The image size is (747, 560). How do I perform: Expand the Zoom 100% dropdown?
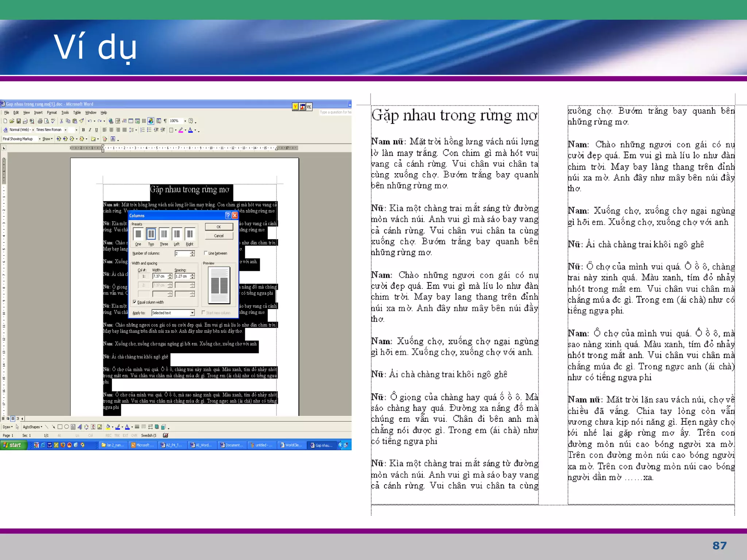pos(185,121)
